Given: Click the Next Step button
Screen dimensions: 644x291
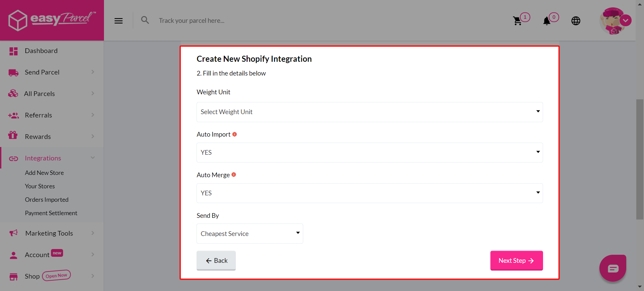Looking at the screenshot, I should (x=517, y=260).
